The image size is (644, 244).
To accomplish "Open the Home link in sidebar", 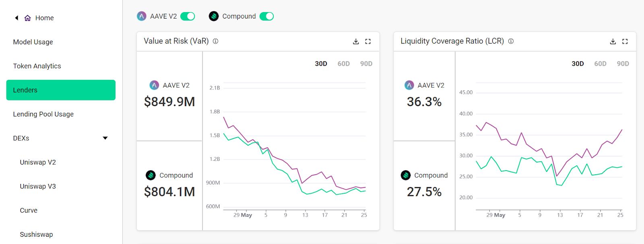I will click(x=44, y=18).
